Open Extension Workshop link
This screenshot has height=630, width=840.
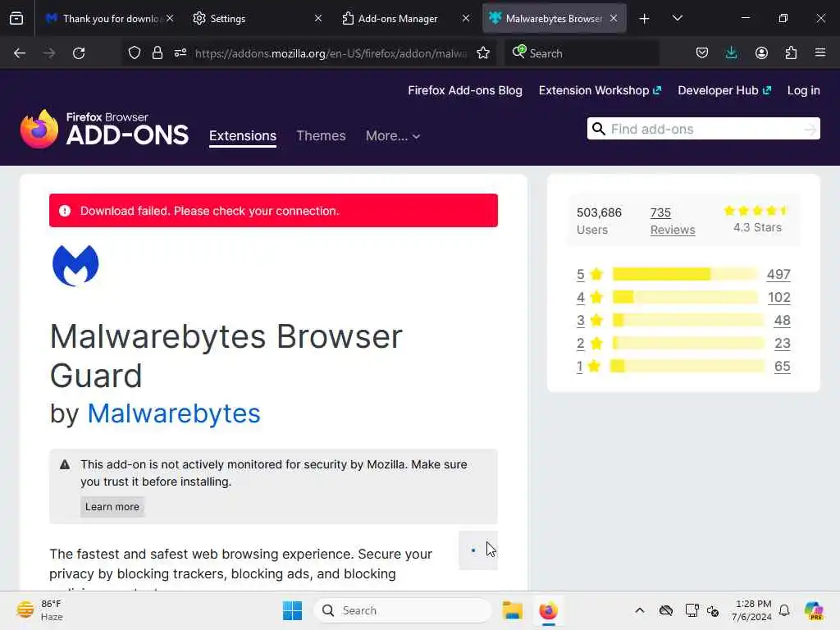600,90
